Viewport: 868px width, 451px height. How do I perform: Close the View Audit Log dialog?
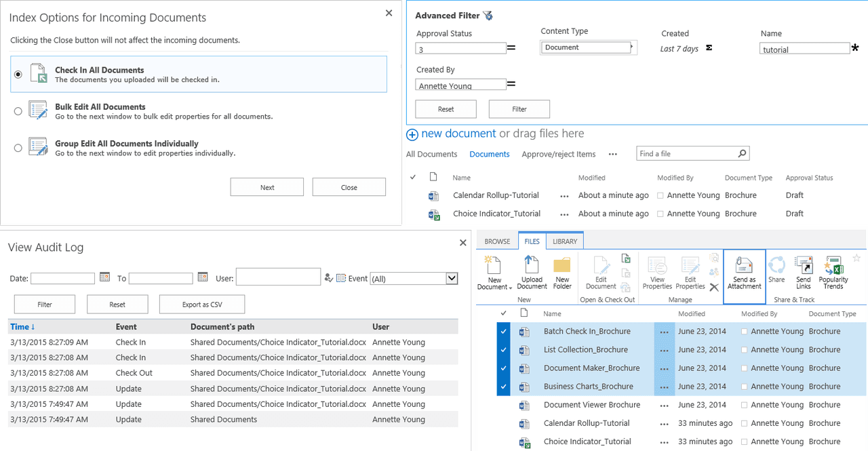click(x=463, y=242)
